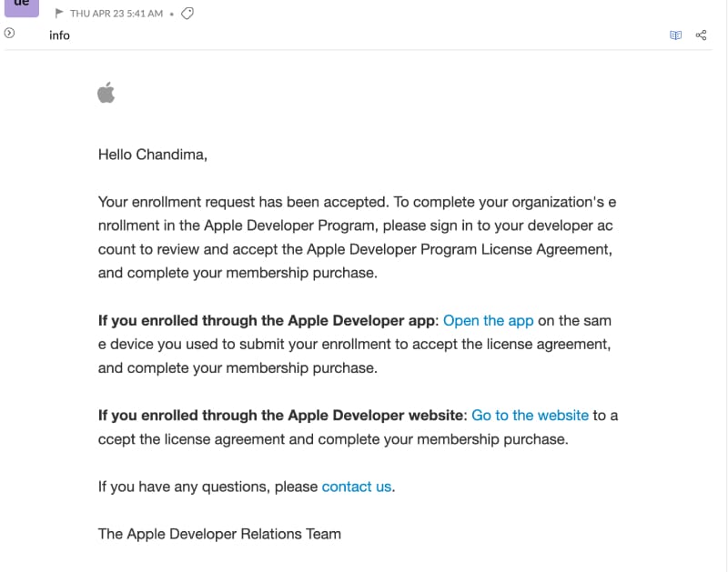728x572 pixels.
Task: Click the 'Hello Chandima' greeting text
Action: [150, 155]
